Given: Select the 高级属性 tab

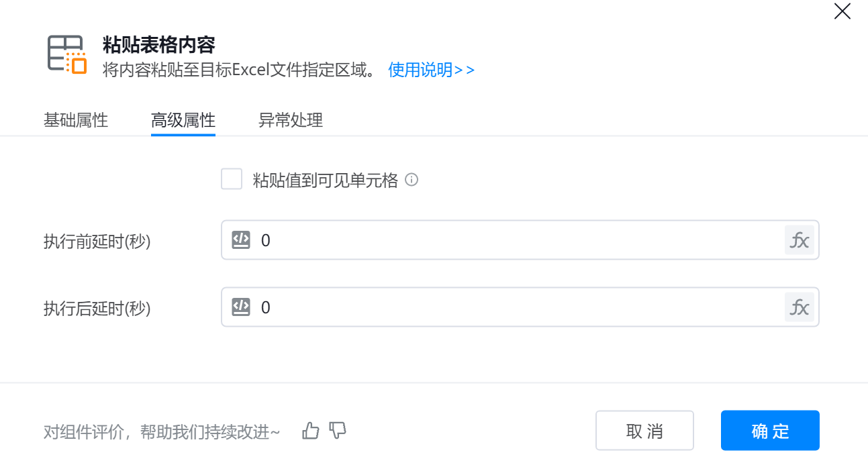Looking at the screenshot, I should point(183,121).
